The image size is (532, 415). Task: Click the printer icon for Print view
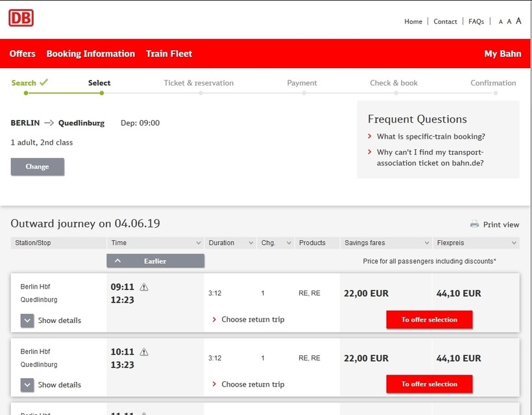(474, 224)
